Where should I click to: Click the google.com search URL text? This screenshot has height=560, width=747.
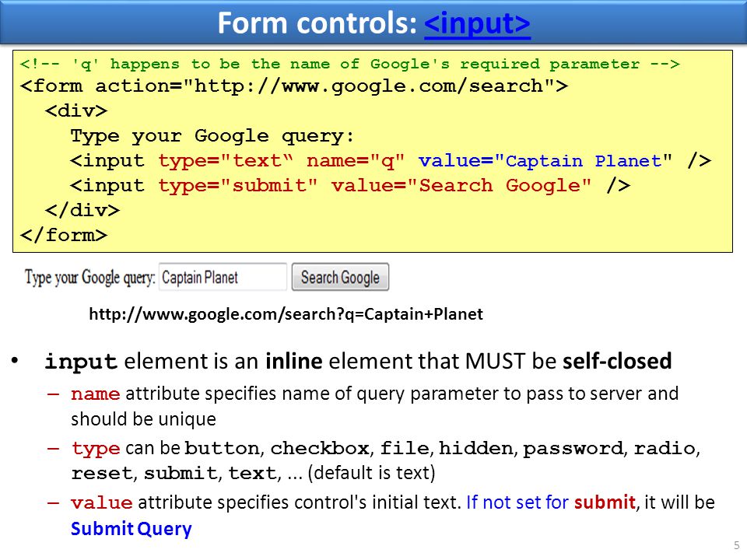(286, 314)
